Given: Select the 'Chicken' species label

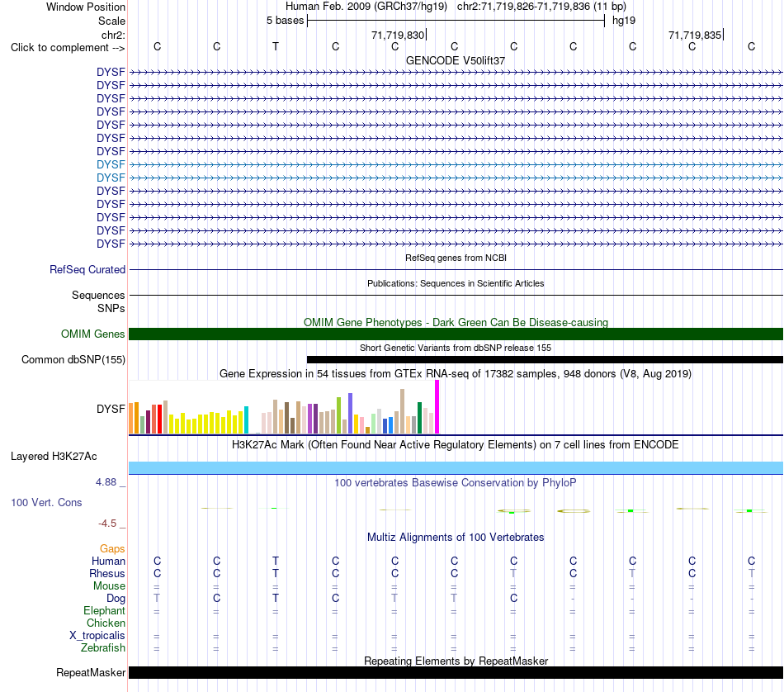Looking at the screenshot, I should 106,623.
